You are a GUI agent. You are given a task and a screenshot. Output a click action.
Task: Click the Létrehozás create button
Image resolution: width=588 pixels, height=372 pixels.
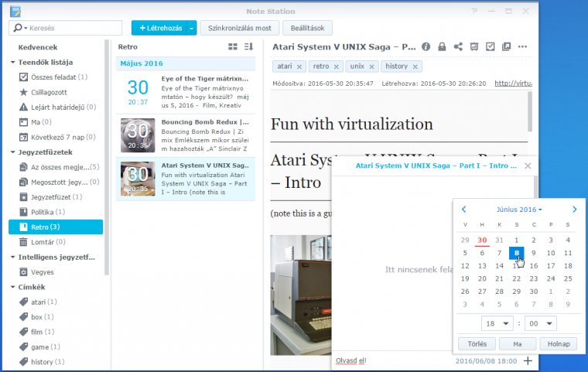tap(159, 28)
